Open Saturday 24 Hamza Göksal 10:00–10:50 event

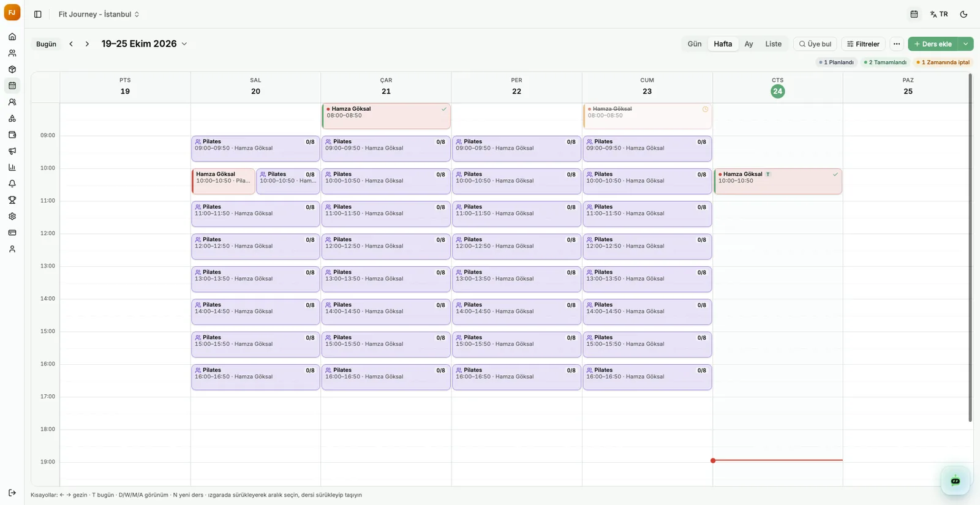click(x=778, y=181)
